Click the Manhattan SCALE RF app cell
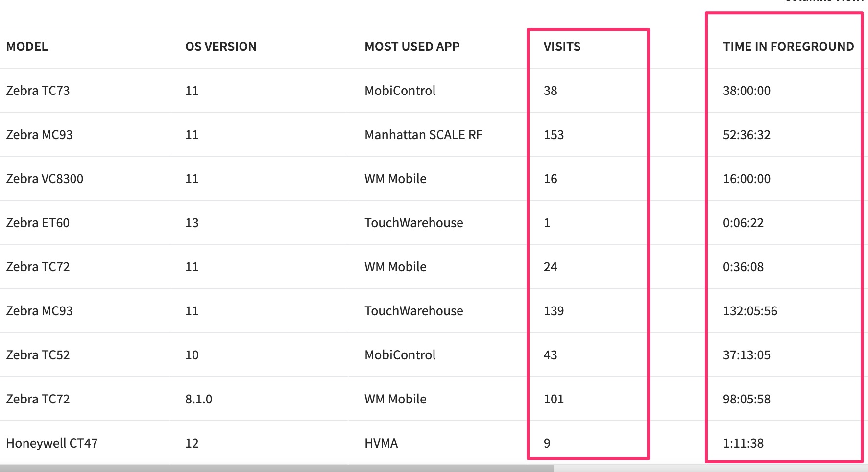 (x=423, y=135)
